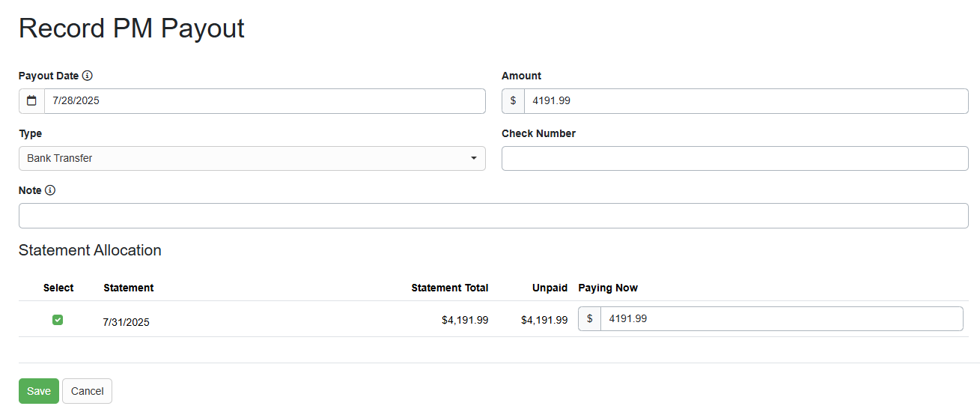Click the dollar sign addon beside Paying Now
Image resolution: width=980 pixels, height=412 pixels.
click(x=590, y=318)
